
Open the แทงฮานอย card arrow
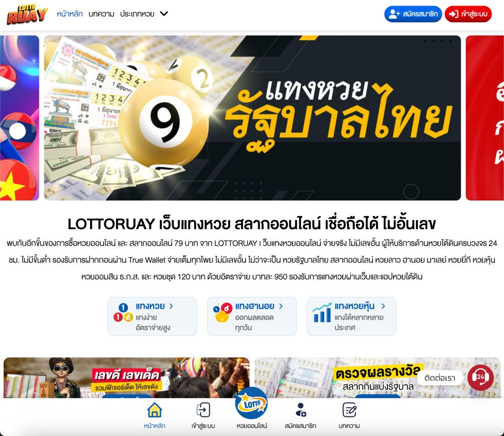pyautogui.click(x=281, y=306)
